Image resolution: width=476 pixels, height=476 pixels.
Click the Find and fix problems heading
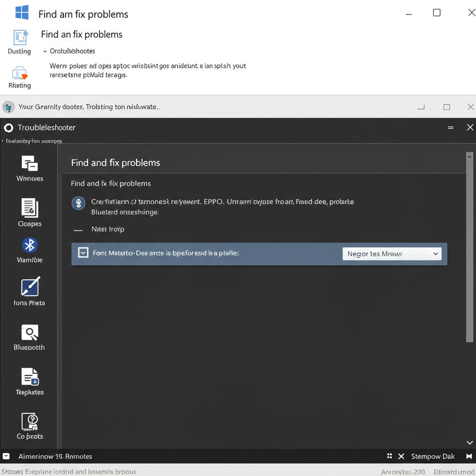tap(115, 163)
